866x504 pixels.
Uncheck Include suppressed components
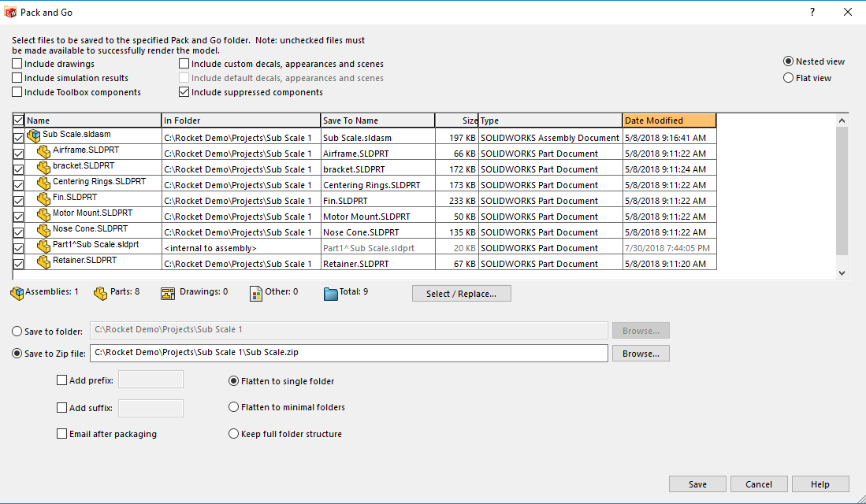click(184, 92)
